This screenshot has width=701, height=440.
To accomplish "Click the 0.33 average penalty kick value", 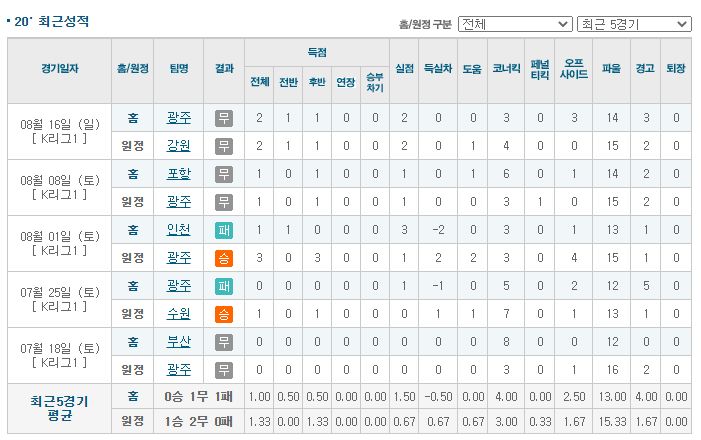I will coord(540,421).
